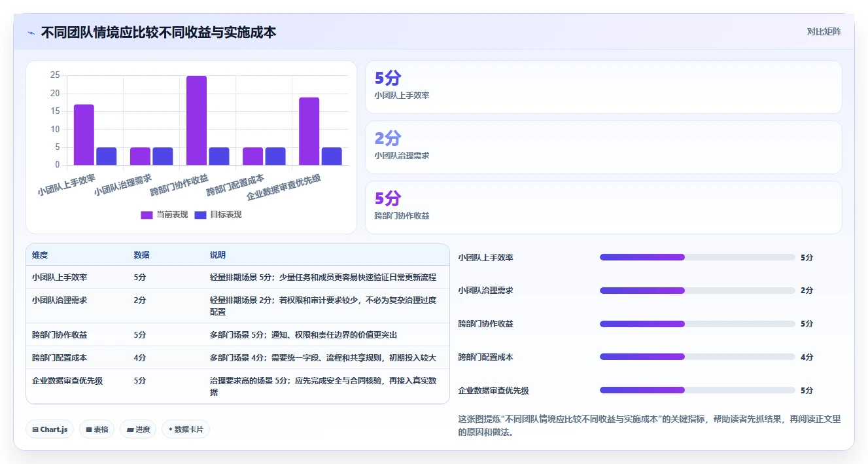
Task: Click the lightning icon beside the panel title
Action: coord(31,32)
